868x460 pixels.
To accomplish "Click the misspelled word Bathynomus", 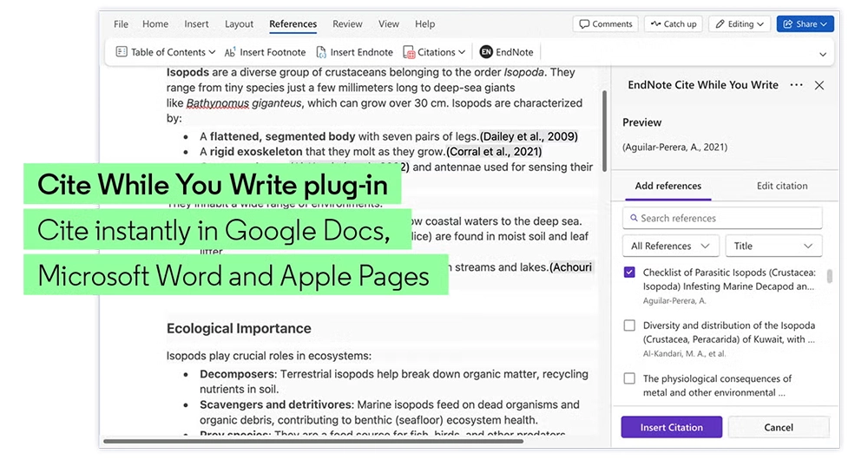I will 218,103.
